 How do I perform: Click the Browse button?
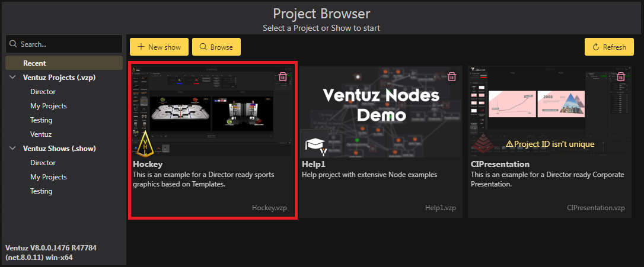216,47
